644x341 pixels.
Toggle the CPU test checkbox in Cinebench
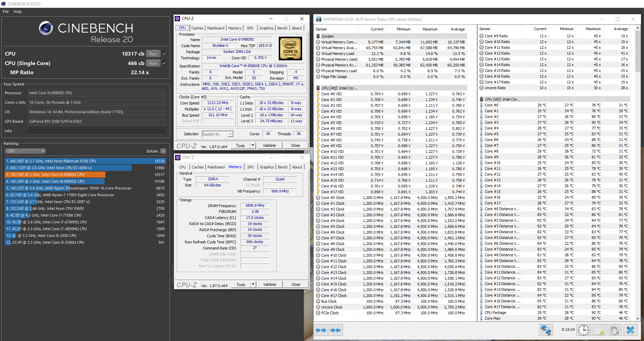click(164, 54)
